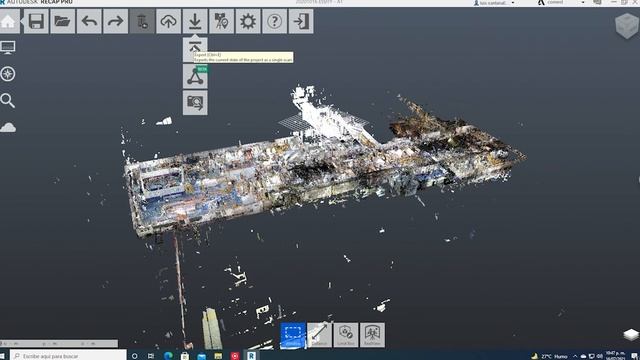640x360 pixels.
Task: Click the weather widget showing 27°C
Action: pyautogui.click(x=549, y=356)
